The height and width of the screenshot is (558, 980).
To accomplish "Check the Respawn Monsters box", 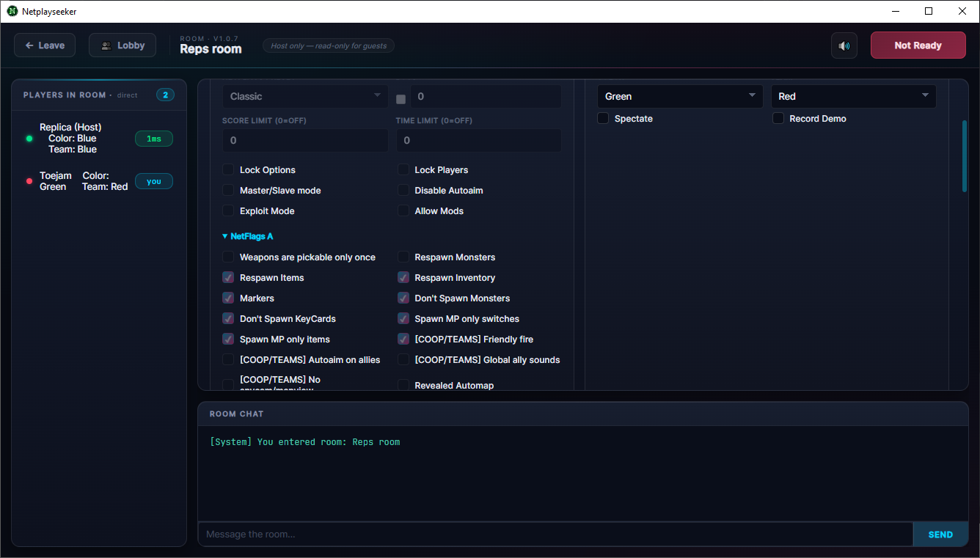I will coord(403,257).
